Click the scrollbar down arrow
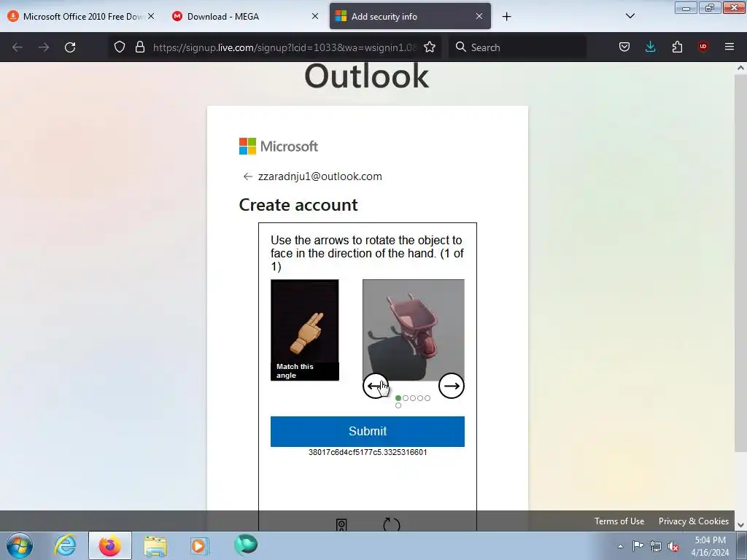747x560 pixels. [740, 525]
